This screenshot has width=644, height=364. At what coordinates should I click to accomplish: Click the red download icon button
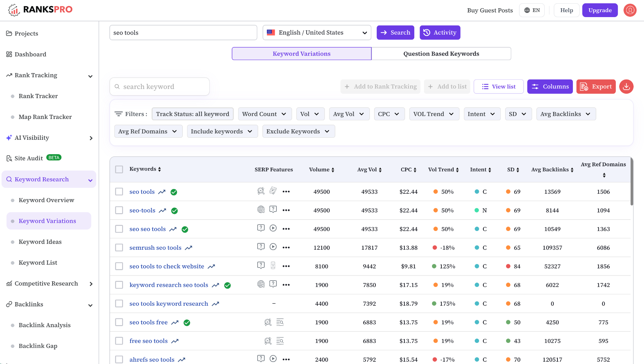[x=626, y=86]
